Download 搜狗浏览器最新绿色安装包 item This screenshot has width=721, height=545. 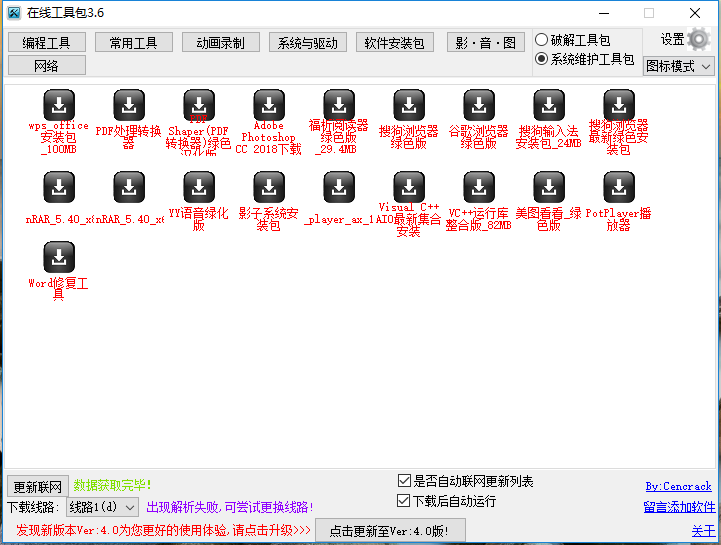click(x=619, y=105)
